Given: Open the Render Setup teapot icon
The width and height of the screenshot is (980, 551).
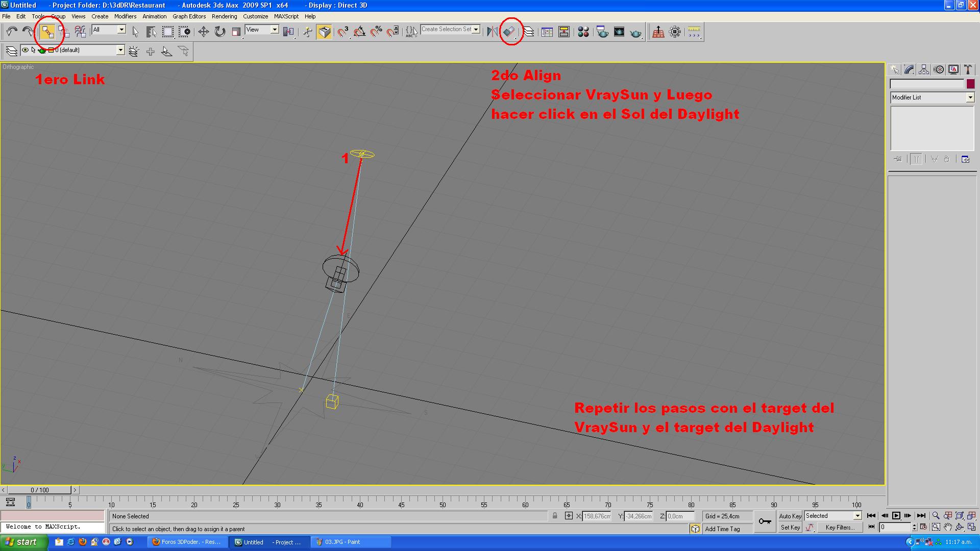Looking at the screenshot, I should point(602,32).
